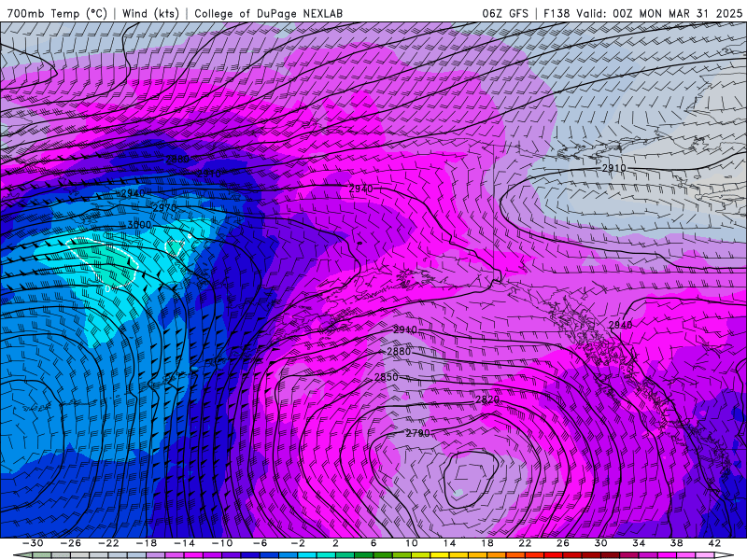Click "College of DuPage NEXLAB" header text
The image size is (747, 560).
(x=268, y=13)
